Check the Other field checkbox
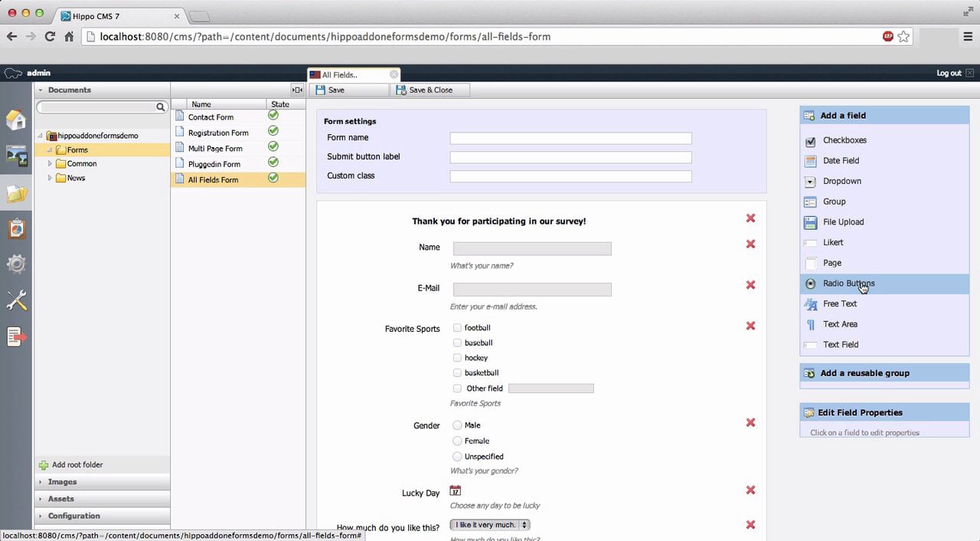Viewport: 980px width, 541px height. [x=457, y=389]
